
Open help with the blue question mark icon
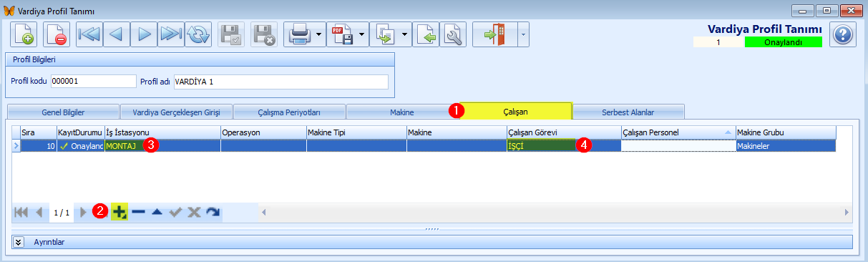click(843, 34)
